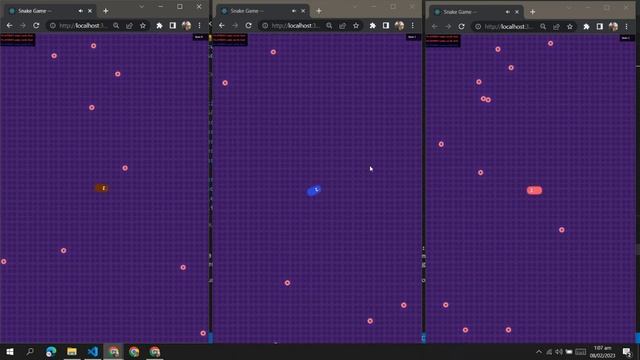Go back in the left browser window

tap(9, 25)
